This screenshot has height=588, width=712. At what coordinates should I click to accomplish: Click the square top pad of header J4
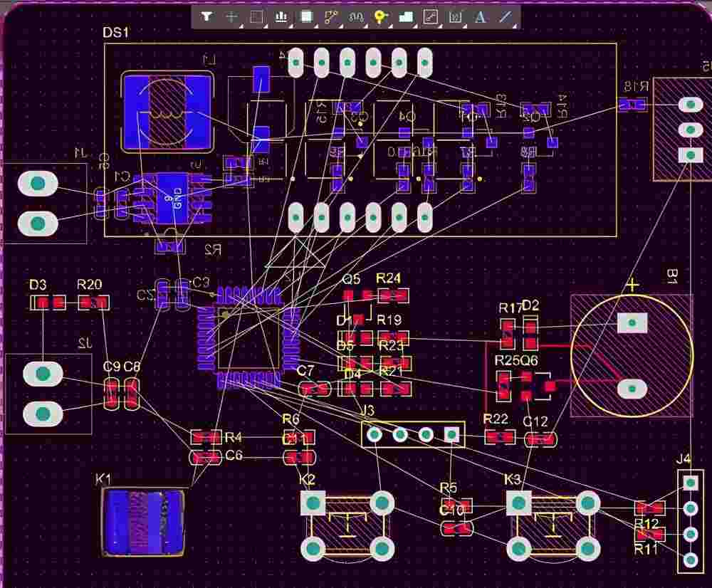tap(691, 483)
